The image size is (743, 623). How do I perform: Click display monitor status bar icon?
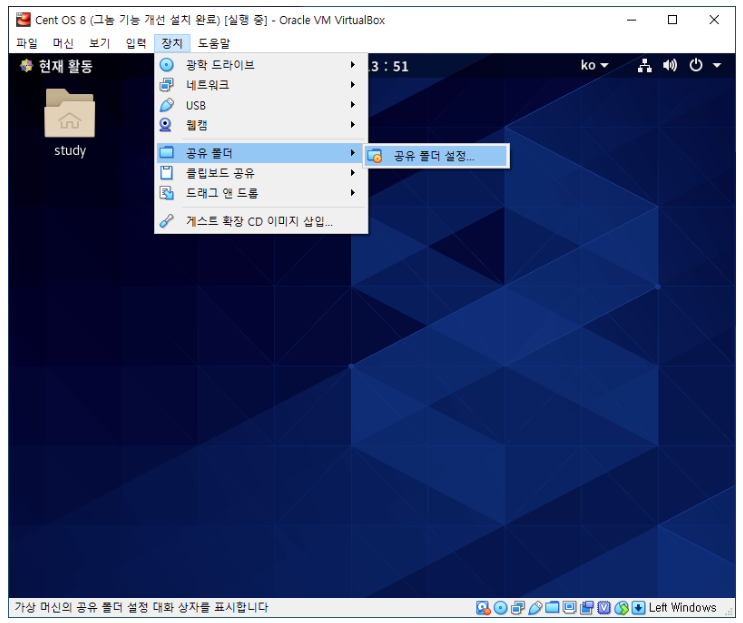click(x=570, y=607)
